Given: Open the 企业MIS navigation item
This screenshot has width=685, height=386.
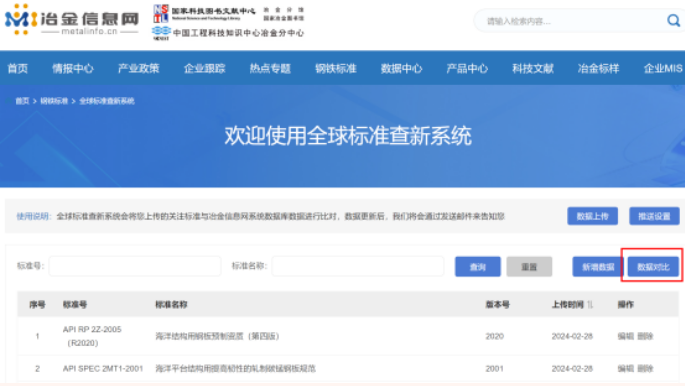Looking at the screenshot, I should pyautogui.click(x=663, y=68).
